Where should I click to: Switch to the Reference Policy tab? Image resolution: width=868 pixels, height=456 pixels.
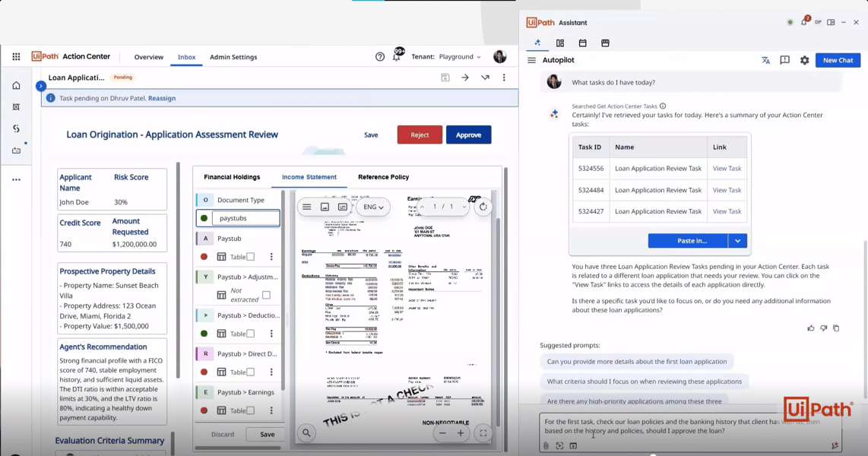click(384, 177)
